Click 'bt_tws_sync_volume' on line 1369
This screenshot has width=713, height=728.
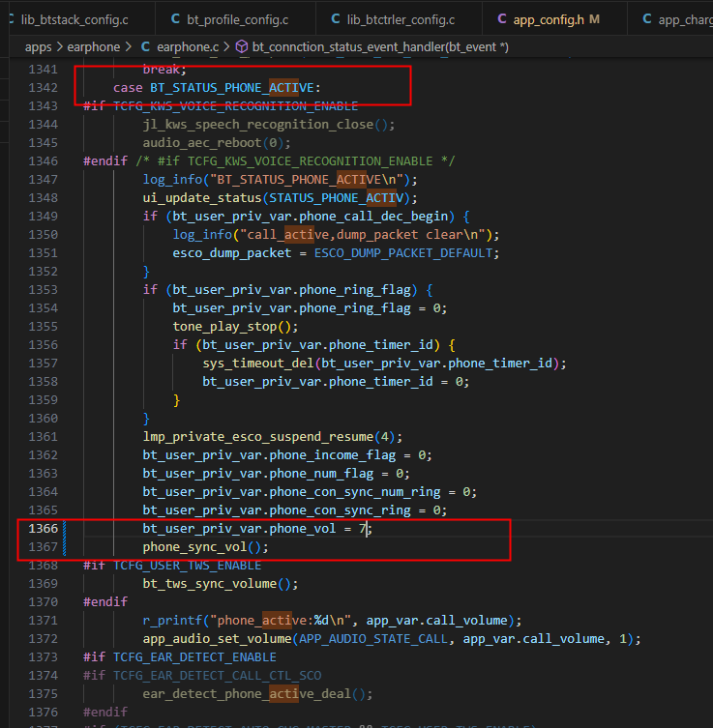210,584
